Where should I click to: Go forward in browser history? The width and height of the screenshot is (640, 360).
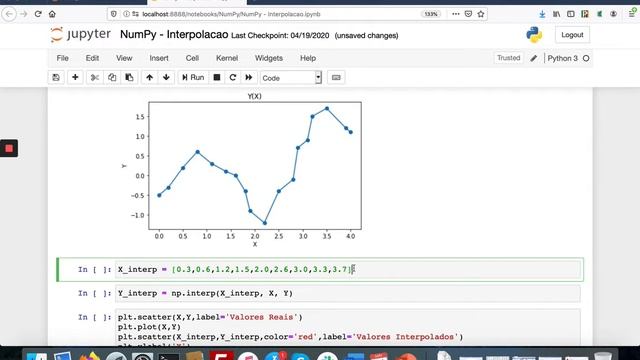point(24,14)
